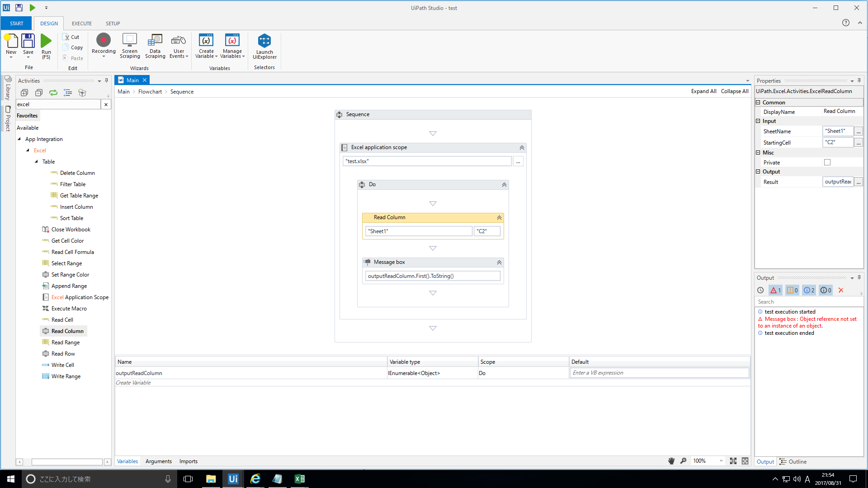Open the Imports tab
The width and height of the screenshot is (868, 488).
189,461
